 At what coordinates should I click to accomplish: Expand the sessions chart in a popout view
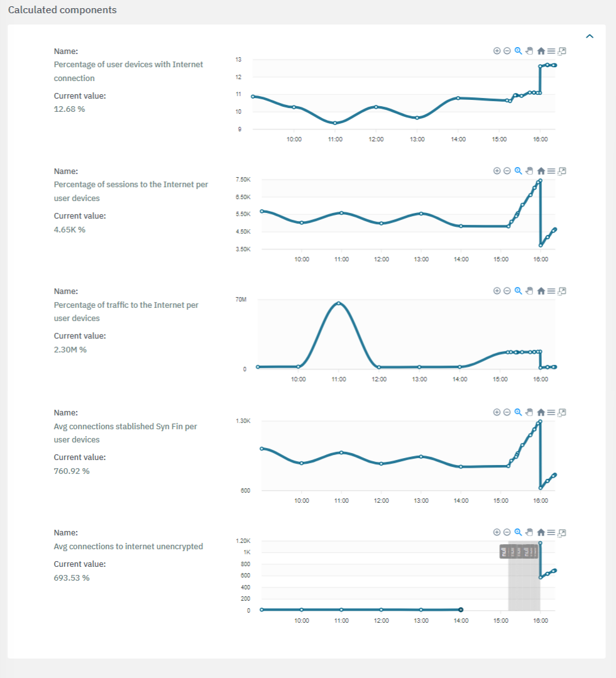563,171
